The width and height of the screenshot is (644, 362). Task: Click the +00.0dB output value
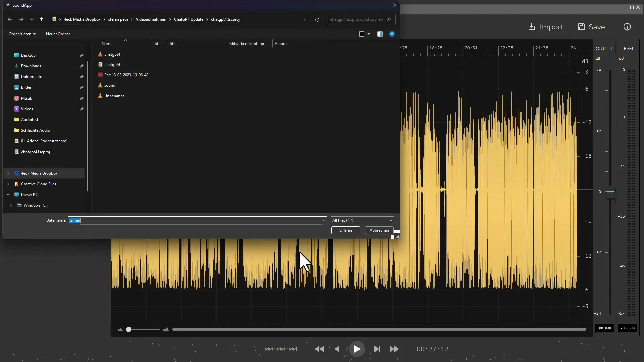click(x=604, y=328)
